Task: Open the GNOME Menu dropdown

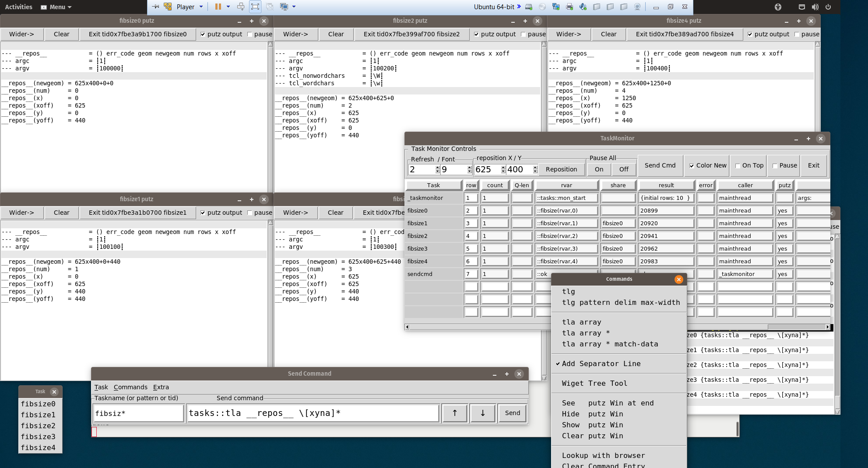Action: point(56,7)
